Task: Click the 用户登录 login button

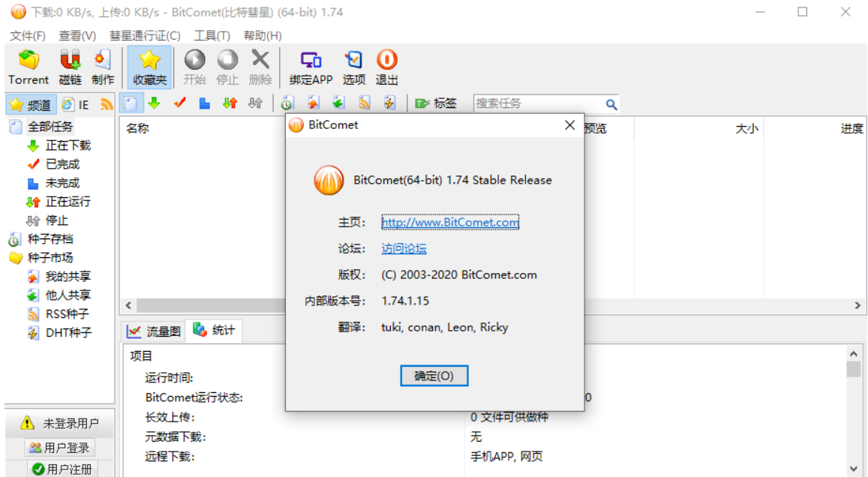Action: tap(60, 448)
